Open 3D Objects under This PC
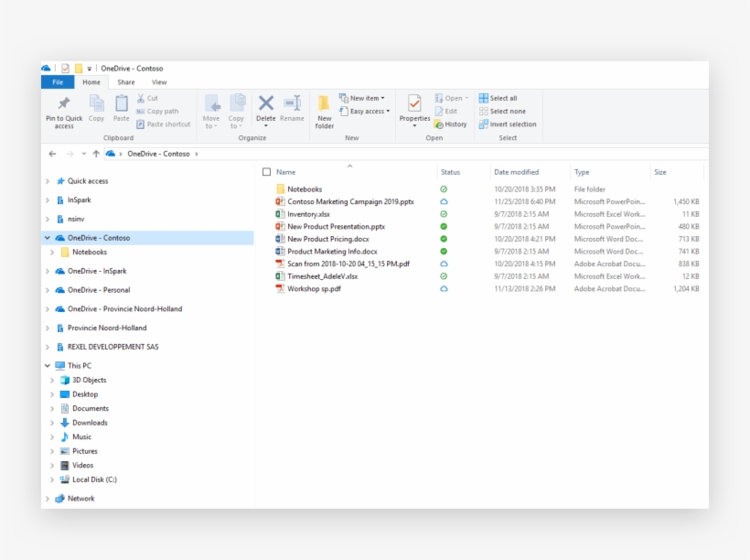This screenshot has height=560, width=750. click(x=89, y=380)
